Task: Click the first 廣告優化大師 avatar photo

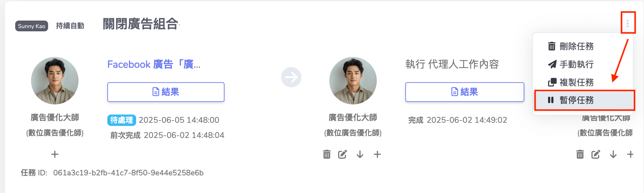Action: [55, 81]
